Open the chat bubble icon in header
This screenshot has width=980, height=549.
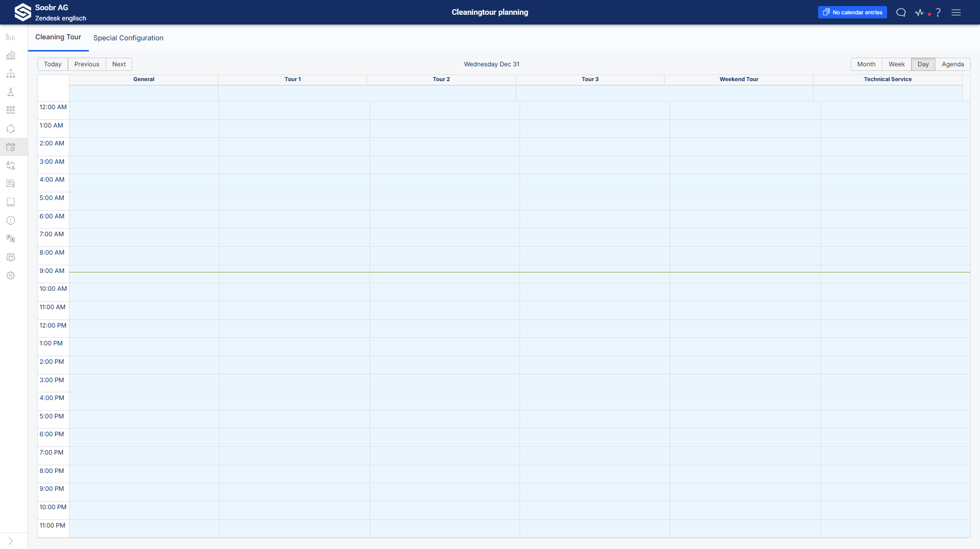tap(901, 12)
